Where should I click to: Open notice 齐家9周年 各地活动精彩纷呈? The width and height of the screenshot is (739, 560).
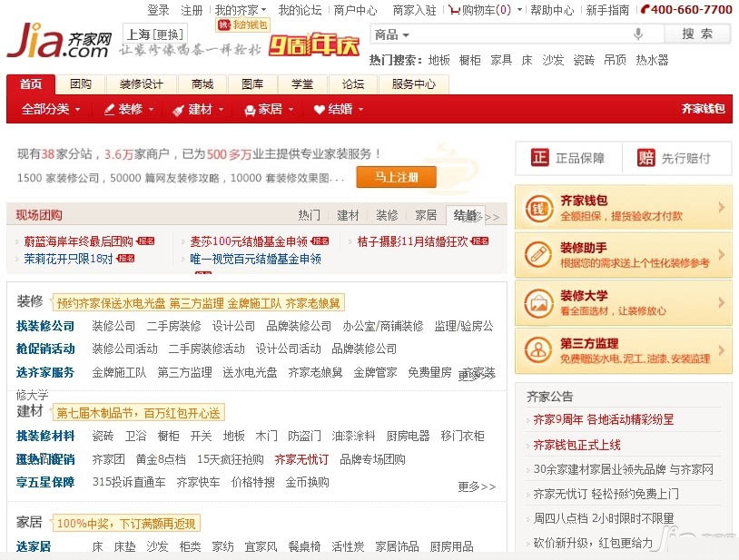(603, 419)
